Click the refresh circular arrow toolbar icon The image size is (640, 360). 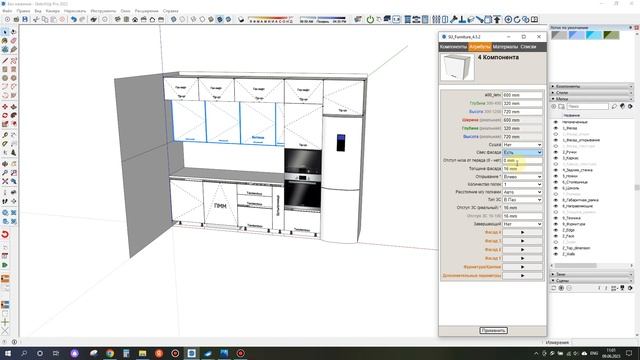click(x=517, y=19)
